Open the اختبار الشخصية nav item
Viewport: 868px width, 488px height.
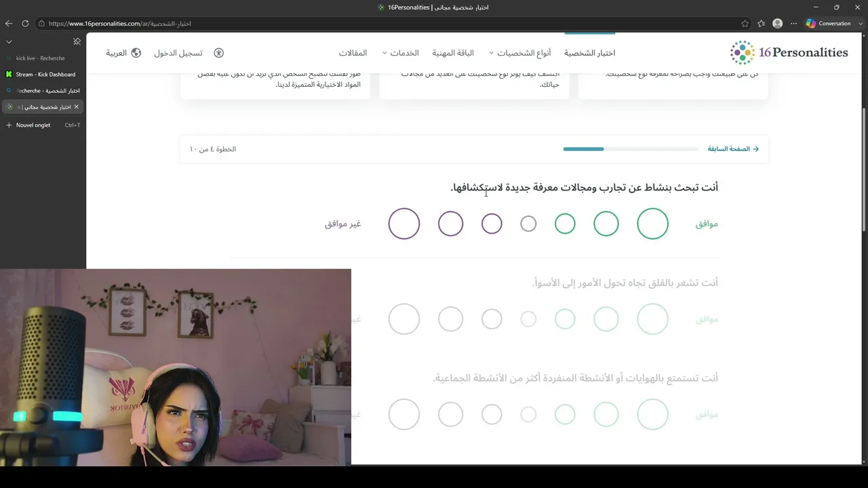(590, 53)
